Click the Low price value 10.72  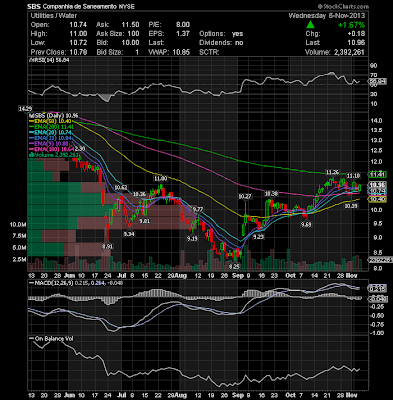point(78,43)
